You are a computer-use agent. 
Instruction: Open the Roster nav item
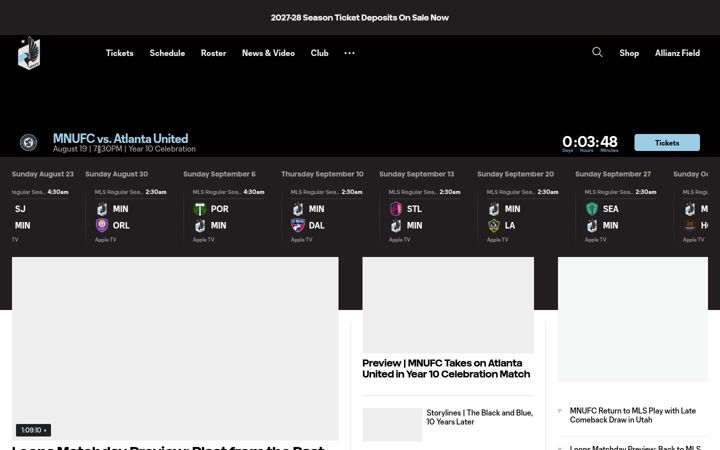214,53
